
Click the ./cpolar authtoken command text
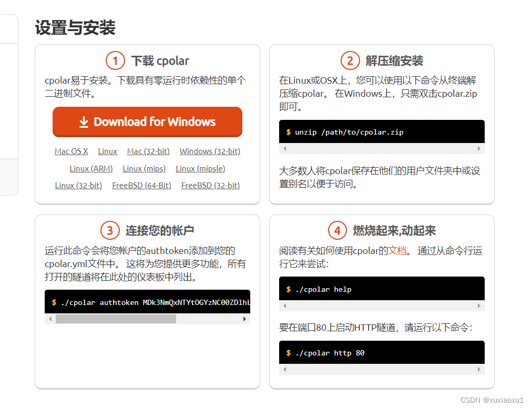click(156, 302)
